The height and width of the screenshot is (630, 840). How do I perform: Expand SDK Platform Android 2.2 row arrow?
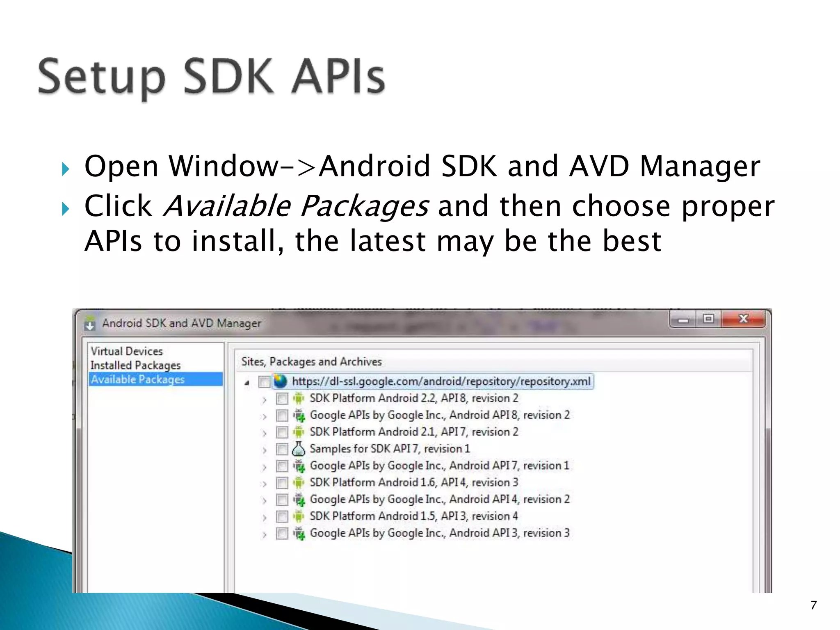(x=265, y=399)
